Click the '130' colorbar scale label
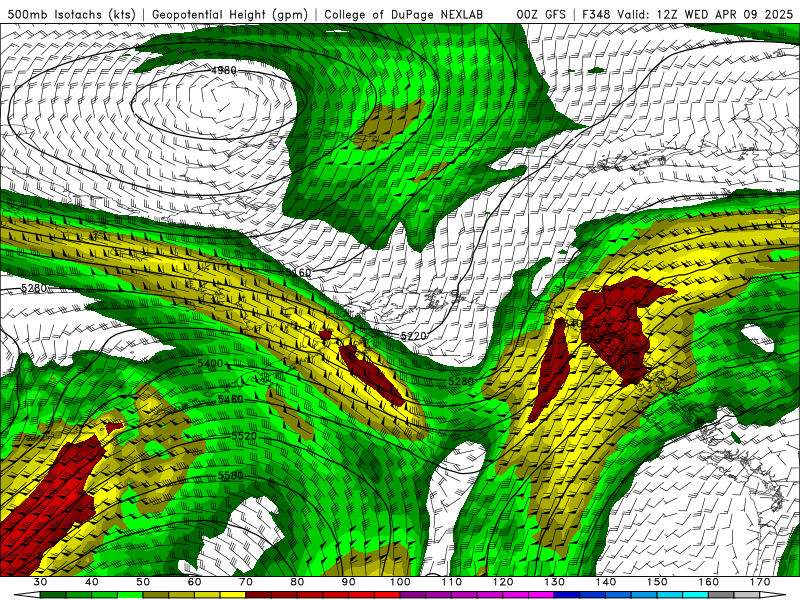Screen dimensions: 800x600 click(x=554, y=582)
